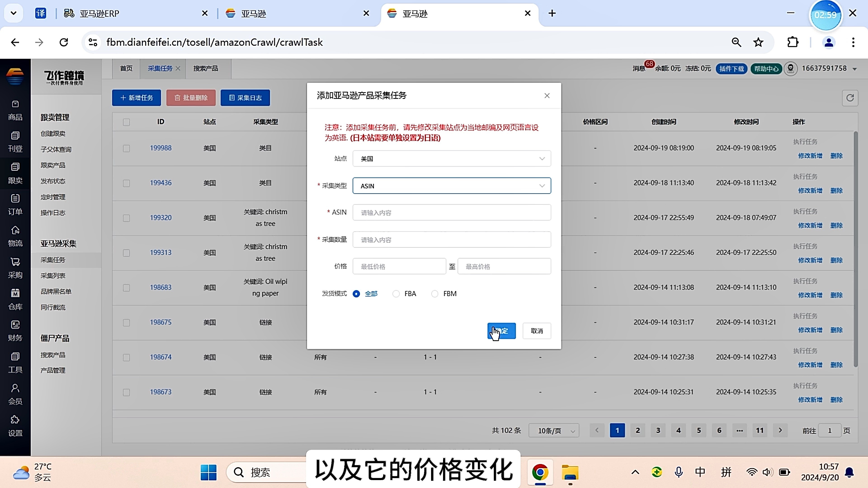This screenshot has width=868, height=488.
Task: Reload the browser page
Action: pos(64,42)
